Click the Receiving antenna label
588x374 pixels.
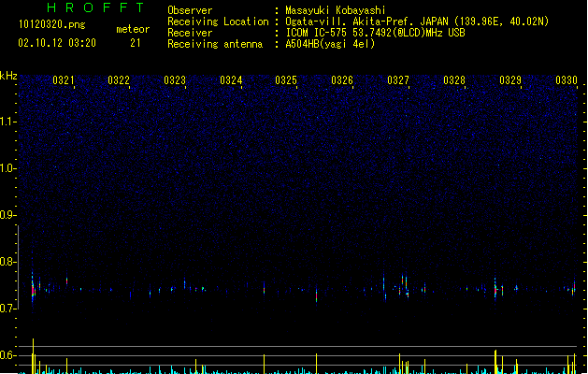(215, 44)
